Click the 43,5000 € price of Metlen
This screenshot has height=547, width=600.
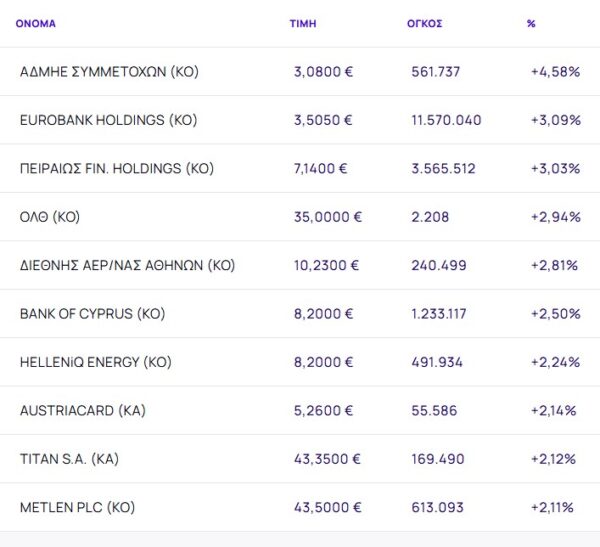328,508
